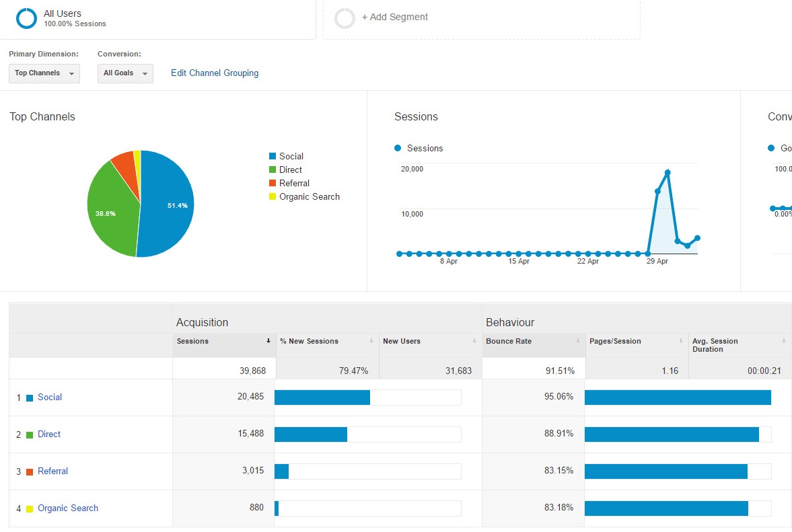The height and width of the screenshot is (532, 792).
Task: Click the Referral legend color square
Action: coord(273,183)
